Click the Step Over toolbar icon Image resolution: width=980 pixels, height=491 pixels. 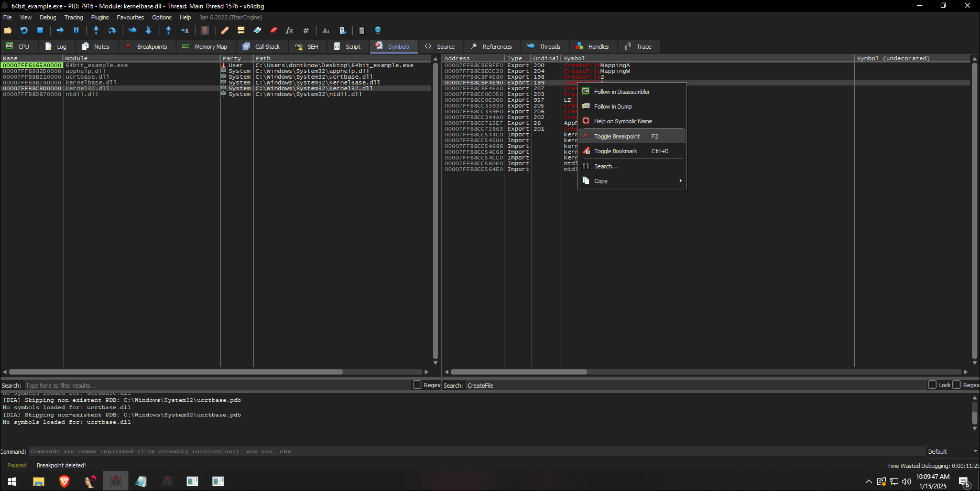pyautogui.click(x=112, y=30)
